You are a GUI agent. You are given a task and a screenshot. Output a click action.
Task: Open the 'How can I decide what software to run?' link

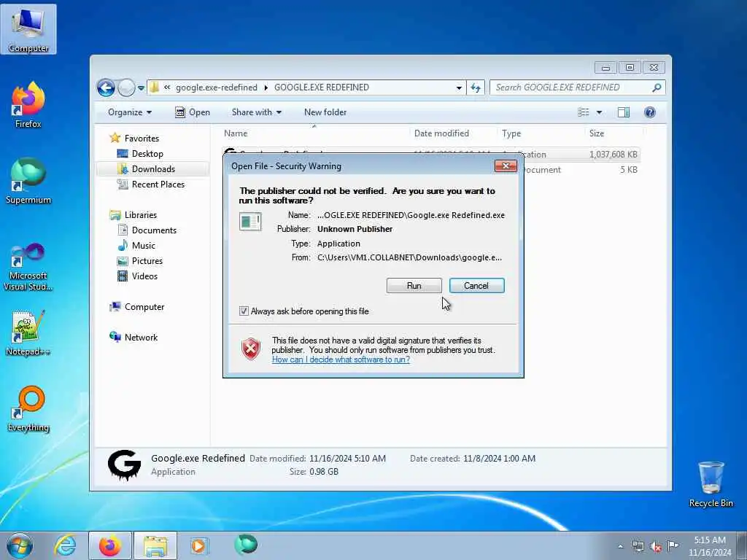(341, 359)
